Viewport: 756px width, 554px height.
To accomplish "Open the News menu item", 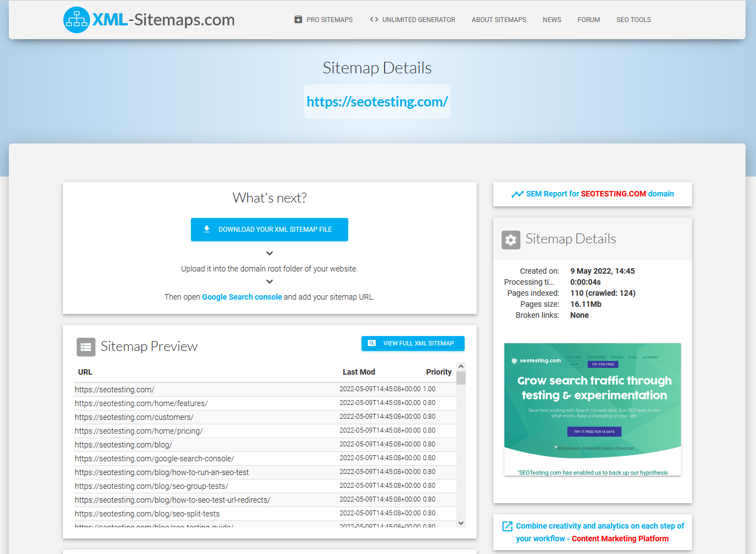I will tap(552, 20).
